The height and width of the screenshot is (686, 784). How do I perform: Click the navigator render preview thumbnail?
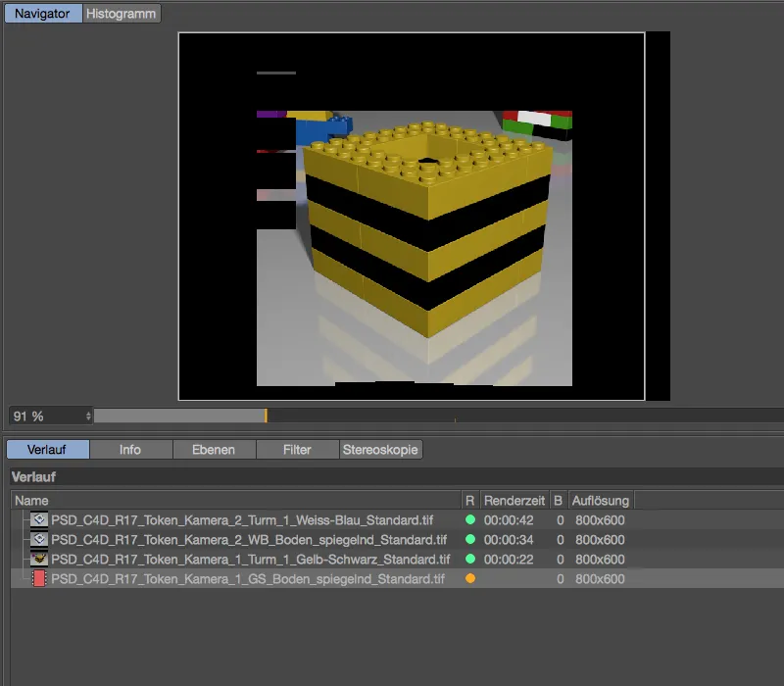(424, 216)
